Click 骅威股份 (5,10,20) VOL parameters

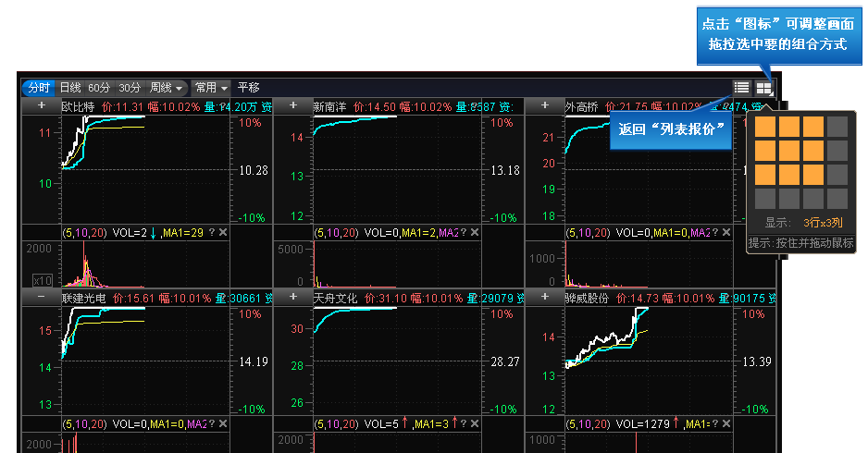(x=588, y=424)
